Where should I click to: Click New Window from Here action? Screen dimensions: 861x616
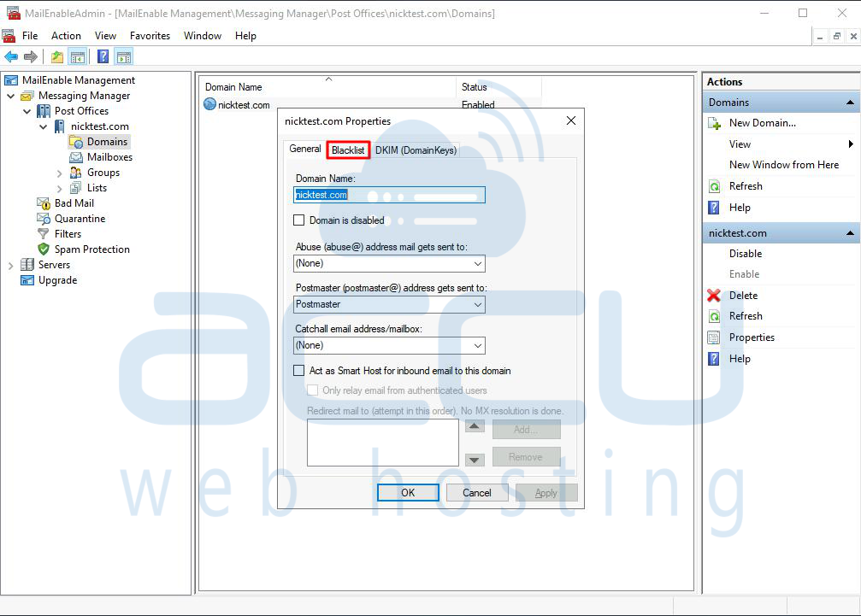[783, 165]
